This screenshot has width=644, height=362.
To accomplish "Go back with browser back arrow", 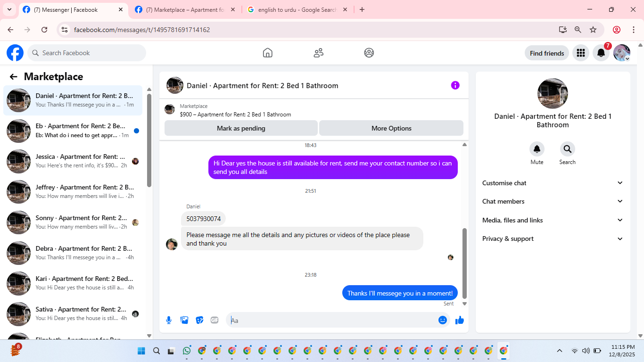I will click(10, 29).
